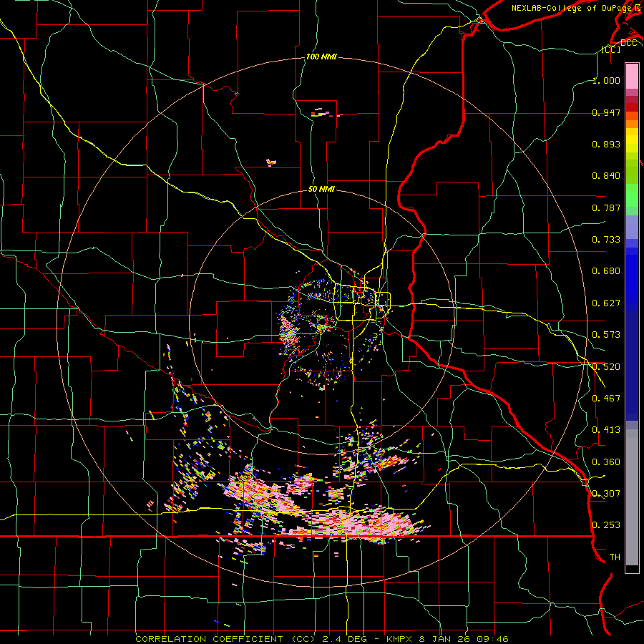Screen dimensions: 644x644
Task: Click the 0.680 scale value
Action: point(606,271)
